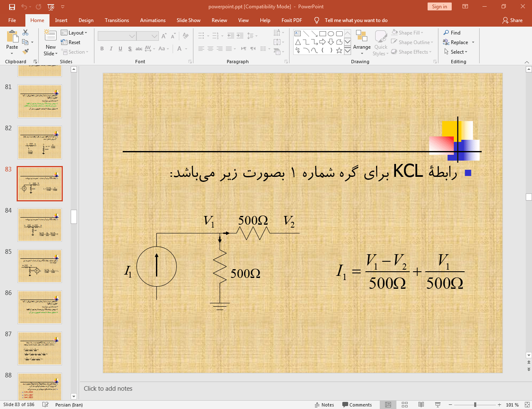Screen dimensions: 532x409
Task: Fit slide to current window icon
Action: pos(527,405)
